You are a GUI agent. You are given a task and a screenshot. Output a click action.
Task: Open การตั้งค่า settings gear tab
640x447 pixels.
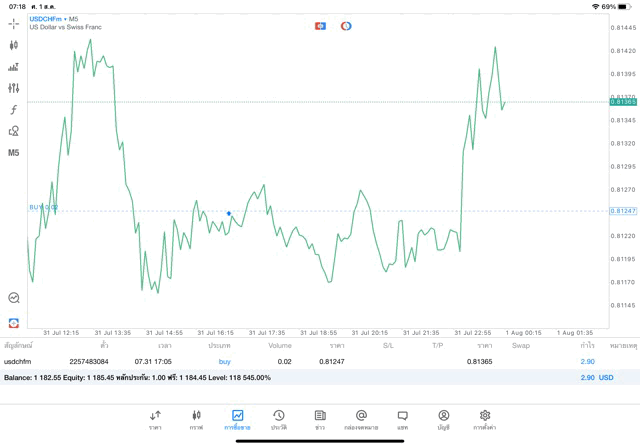485,419
